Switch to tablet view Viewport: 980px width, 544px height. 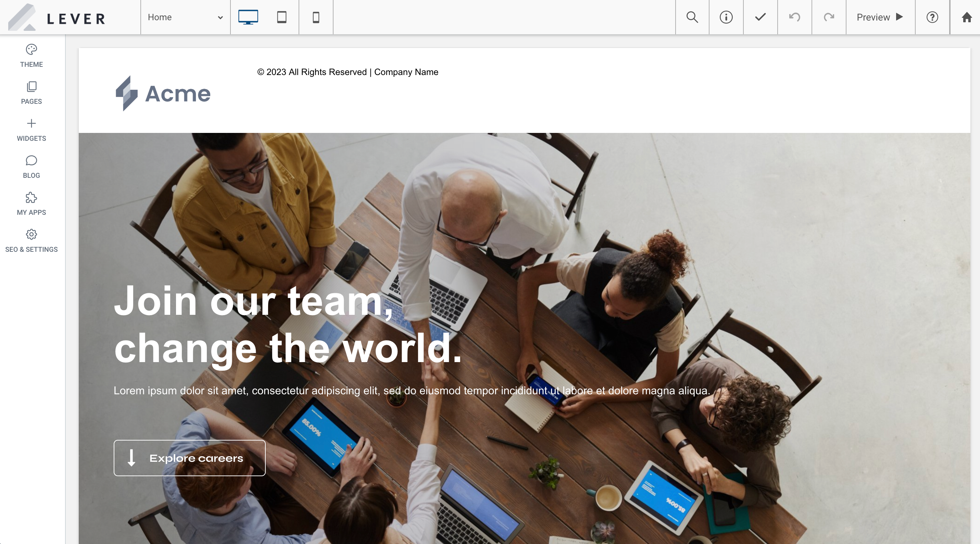281,17
